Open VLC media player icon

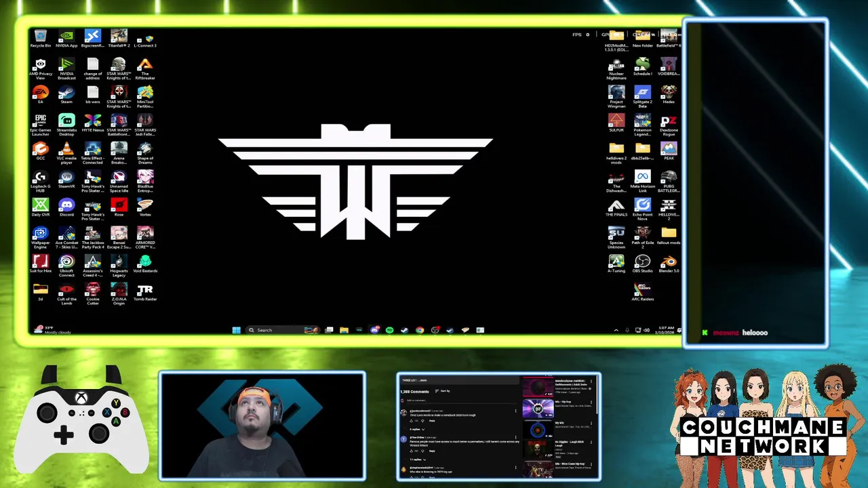tap(66, 153)
